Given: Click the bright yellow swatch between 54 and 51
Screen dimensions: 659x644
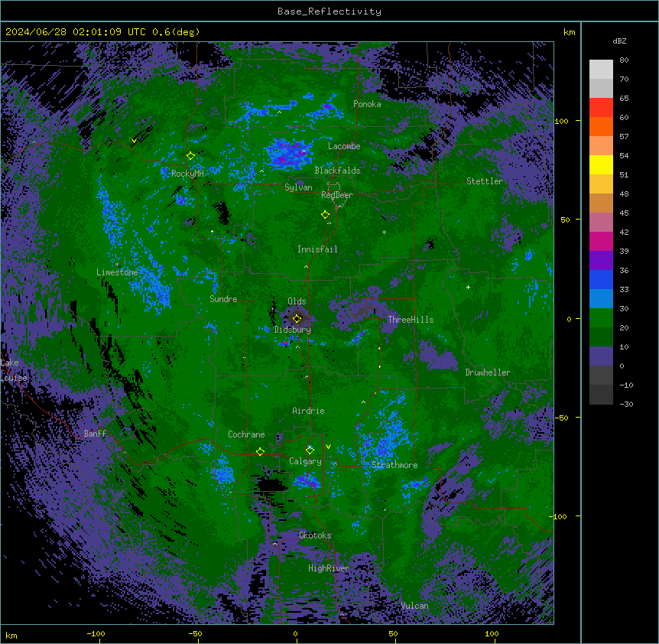Looking at the screenshot, I should coord(601,164).
